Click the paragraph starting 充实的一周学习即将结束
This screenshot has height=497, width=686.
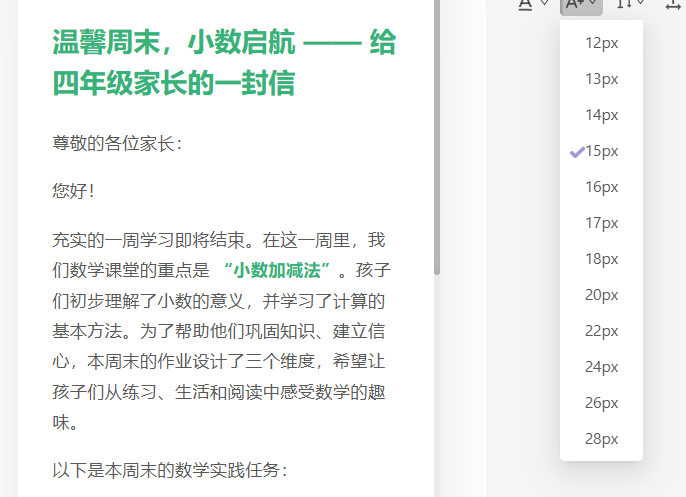tap(221, 331)
